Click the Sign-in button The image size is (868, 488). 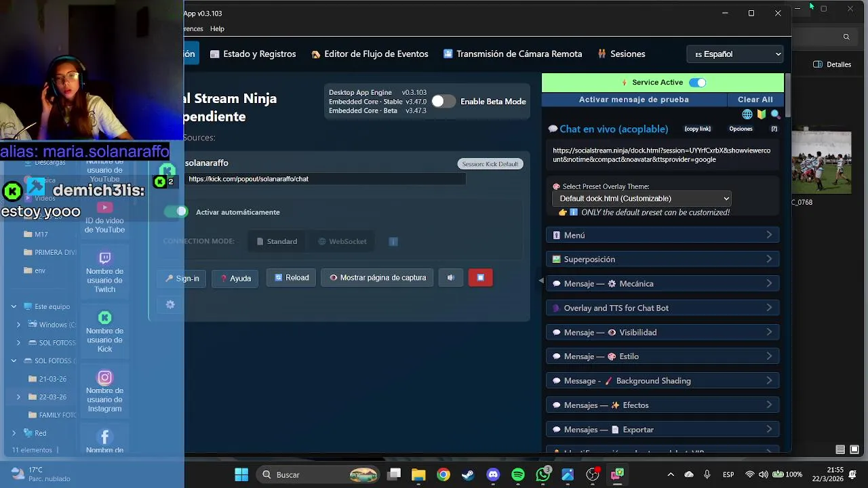click(x=182, y=279)
